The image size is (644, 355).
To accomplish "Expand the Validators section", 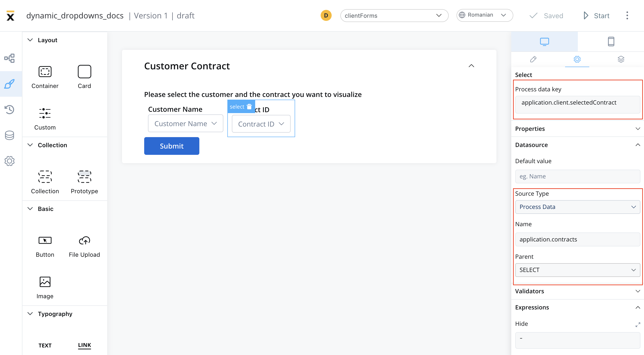I will coord(577,291).
